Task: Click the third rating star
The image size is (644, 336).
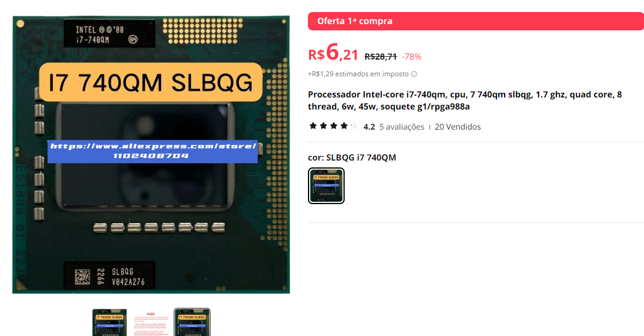Action: [334, 126]
